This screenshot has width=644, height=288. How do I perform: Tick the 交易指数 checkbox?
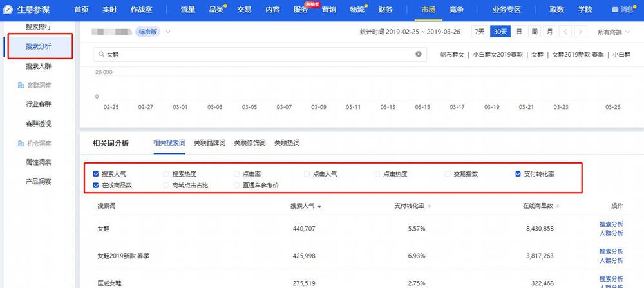[x=448, y=174]
